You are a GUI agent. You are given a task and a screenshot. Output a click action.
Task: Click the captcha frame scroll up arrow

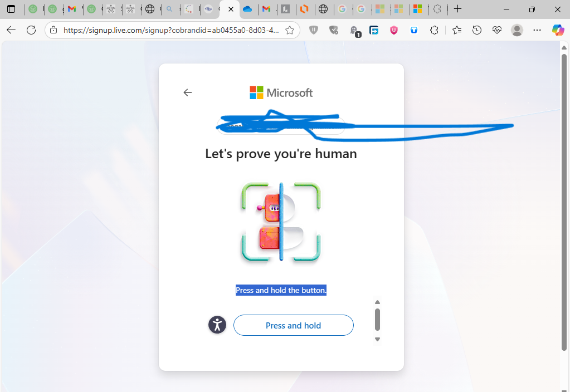click(x=377, y=302)
